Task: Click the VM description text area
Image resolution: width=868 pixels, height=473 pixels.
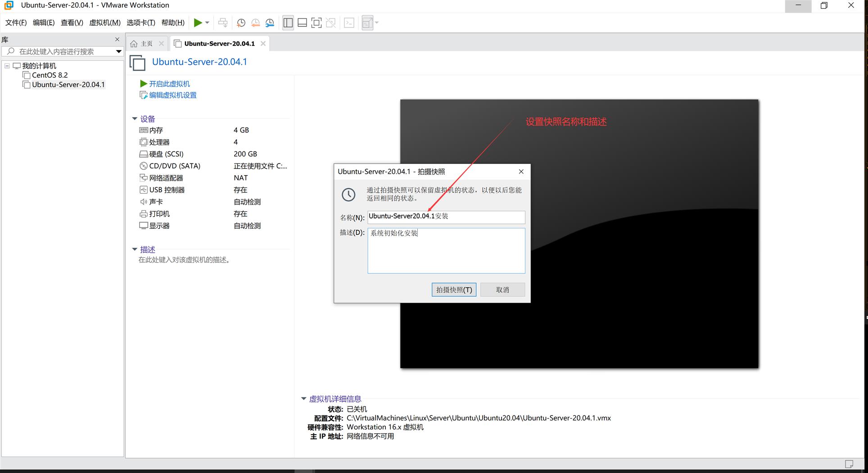Action: tap(185, 260)
